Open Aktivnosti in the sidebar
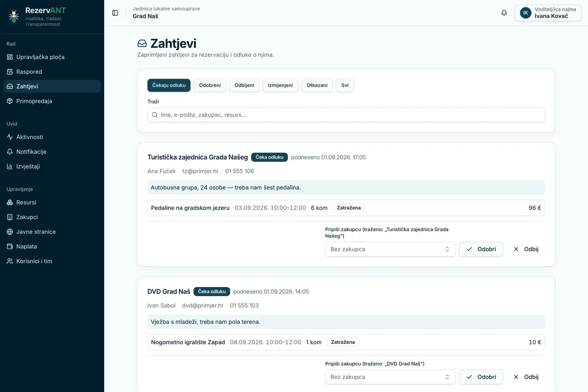 [x=52, y=137]
